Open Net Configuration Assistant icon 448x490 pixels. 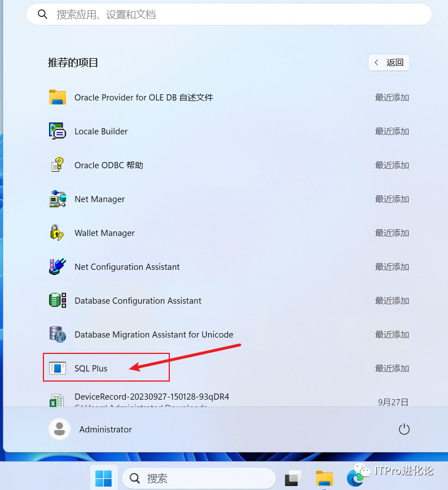[58, 266]
